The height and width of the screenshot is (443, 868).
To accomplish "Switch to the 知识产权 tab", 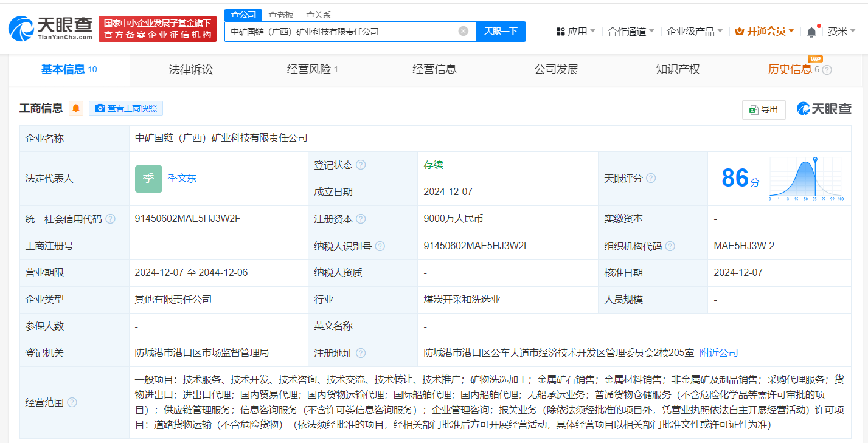I will 678,69.
